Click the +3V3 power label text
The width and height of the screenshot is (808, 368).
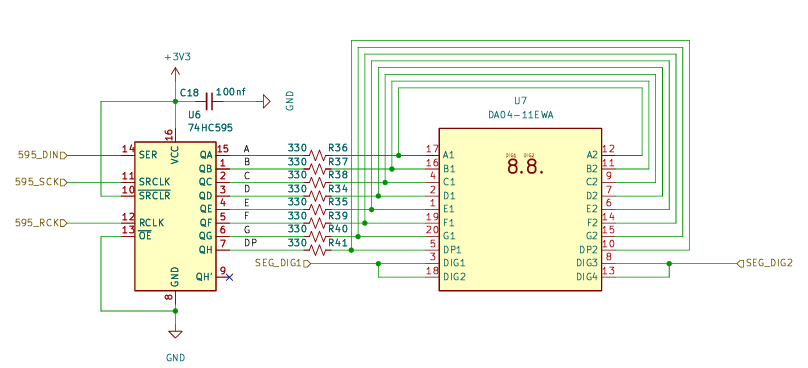[177, 57]
